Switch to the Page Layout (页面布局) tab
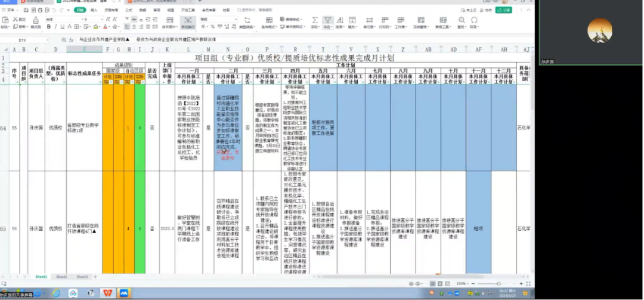Image resolution: width=644 pixels, height=300 pixels. click(x=111, y=10)
